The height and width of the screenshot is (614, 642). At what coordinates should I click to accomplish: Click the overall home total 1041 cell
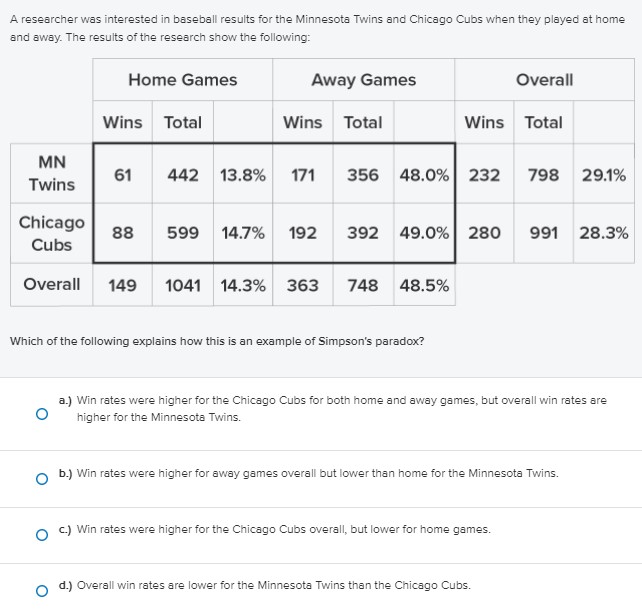(183, 285)
